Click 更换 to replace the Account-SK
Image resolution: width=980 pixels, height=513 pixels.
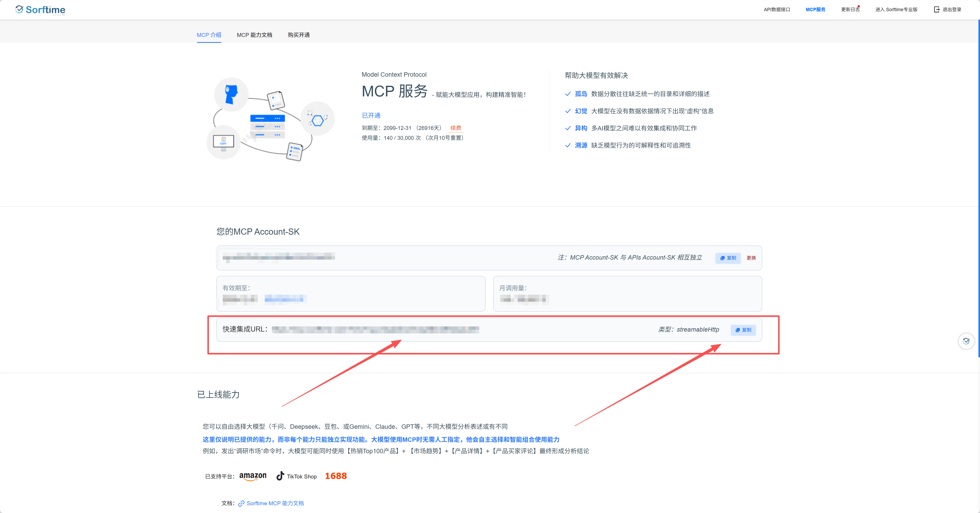click(x=751, y=258)
